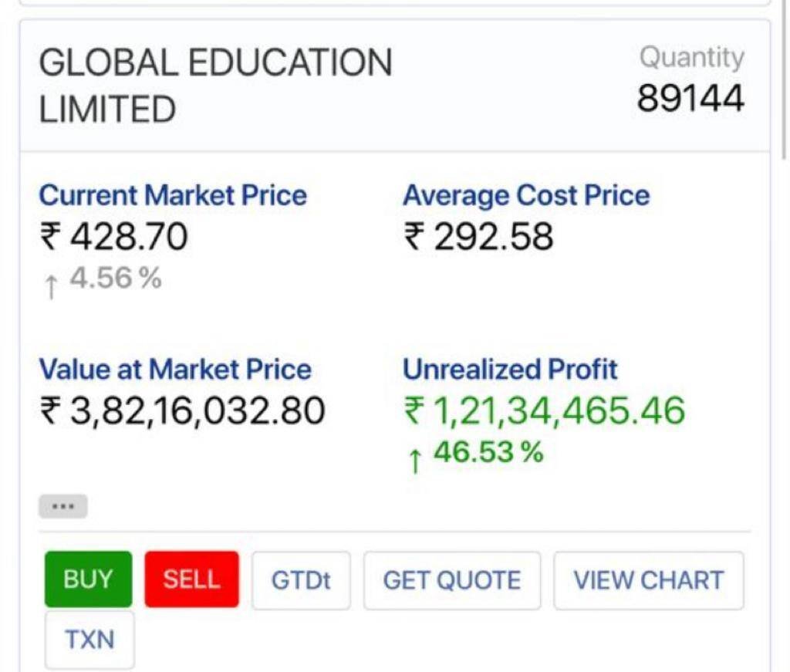Viewport: 790px width, 672px height.
Task: Click the rupee symbol before 428.70
Action: coord(51,236)
